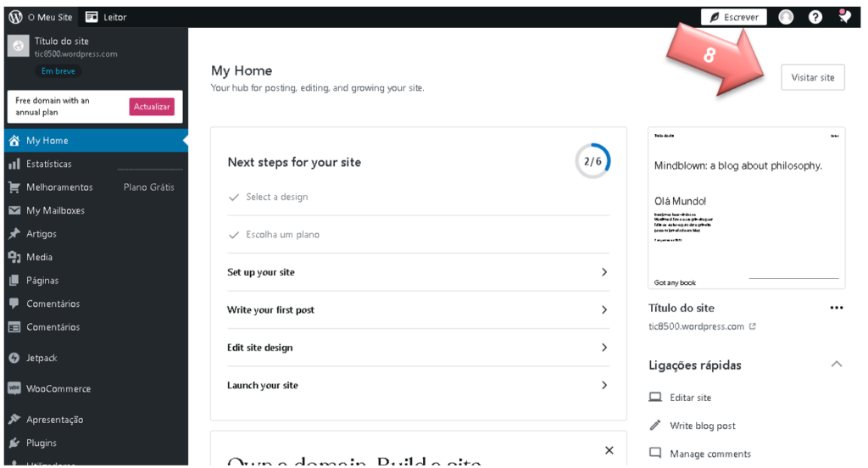This screenshot has width=868, height=468.
Task: Dismiss the Own a domain banner
Action: pos(609,450)
